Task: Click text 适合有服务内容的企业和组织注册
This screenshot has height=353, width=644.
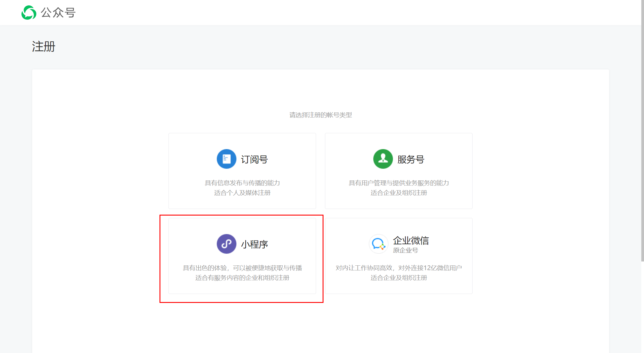Action: tap(242, 278)
